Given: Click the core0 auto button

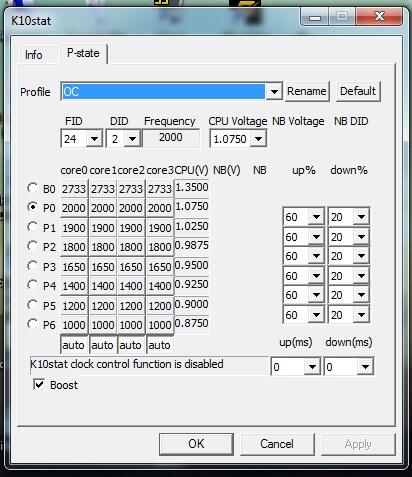Looking at the screenshot, I should point(74,345).
